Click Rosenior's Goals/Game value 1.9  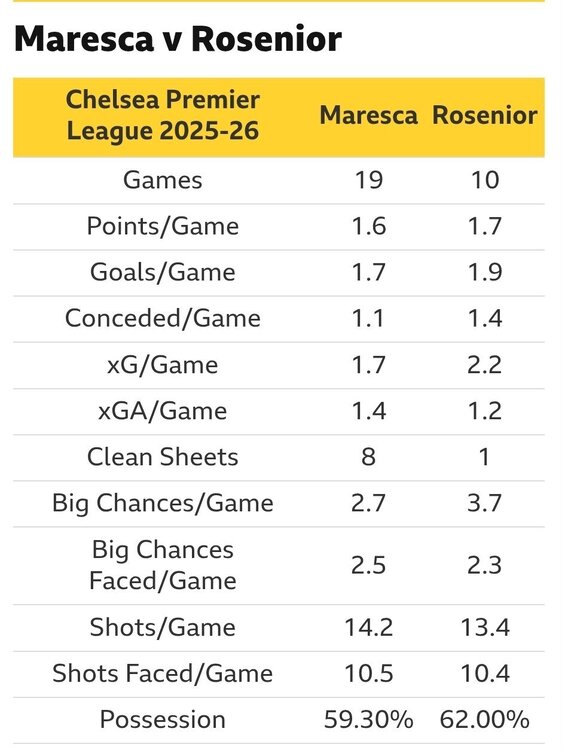(x=485, y=272)
